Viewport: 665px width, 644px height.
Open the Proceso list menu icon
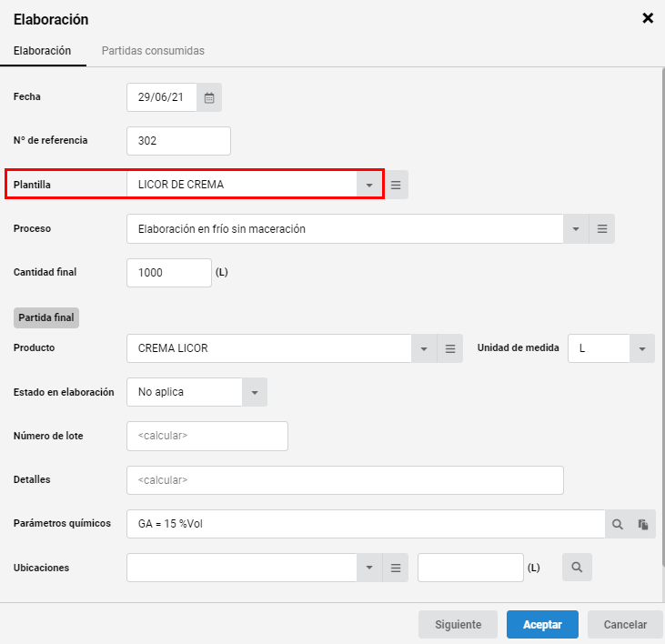click(602, 229)
